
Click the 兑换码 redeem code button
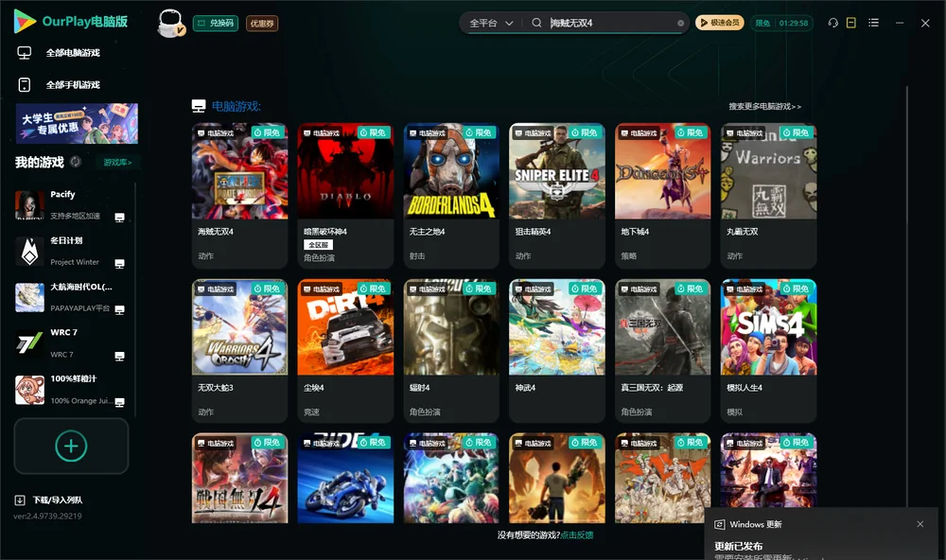click(x=216, y=23)
